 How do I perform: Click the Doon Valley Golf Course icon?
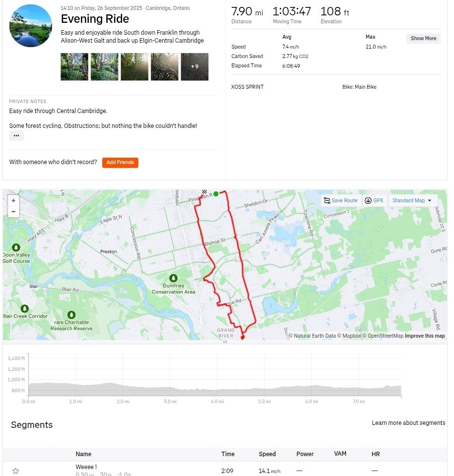16,247
